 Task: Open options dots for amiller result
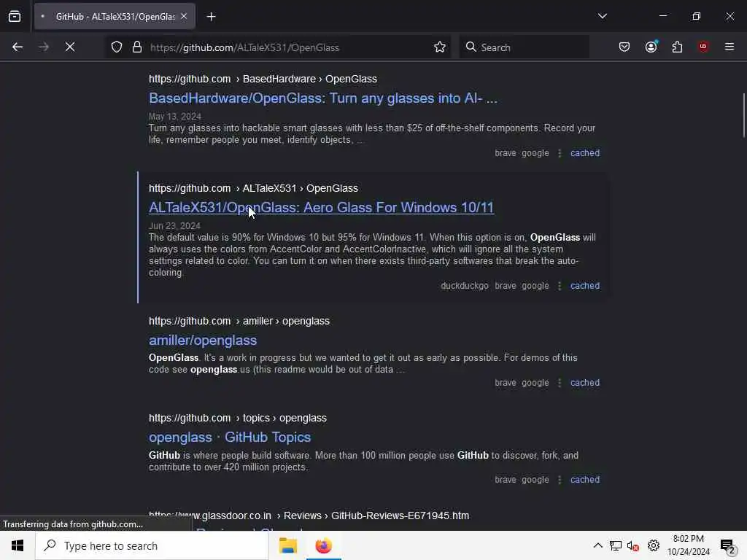point(560,383)
